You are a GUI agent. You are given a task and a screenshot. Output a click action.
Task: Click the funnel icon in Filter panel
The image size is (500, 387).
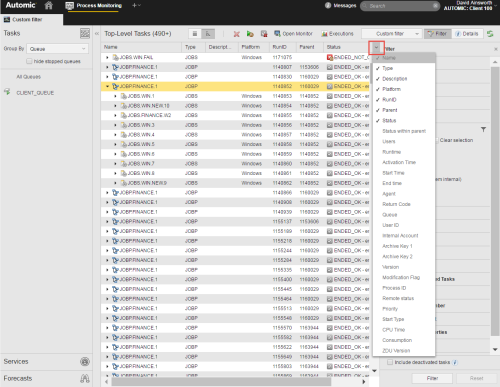(x=483, y=129)
